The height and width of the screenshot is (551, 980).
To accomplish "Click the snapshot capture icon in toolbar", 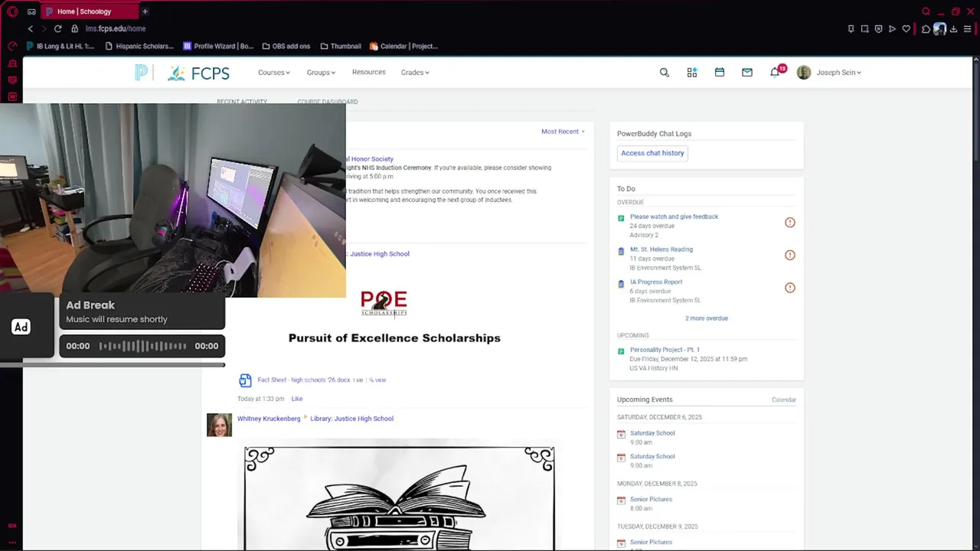I will pyautogui.click(x=864, y=29).
